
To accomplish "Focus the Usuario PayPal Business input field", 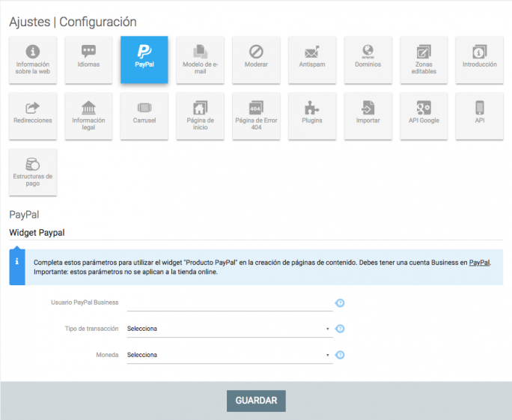I will click(x=230, y=303).
